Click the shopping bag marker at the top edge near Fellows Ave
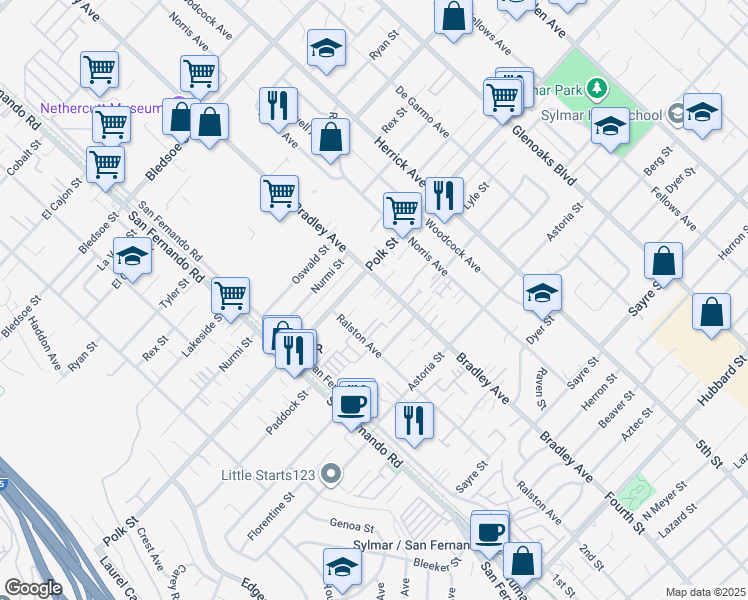Viewport: 748px width, 600px height. coord(454,17)
